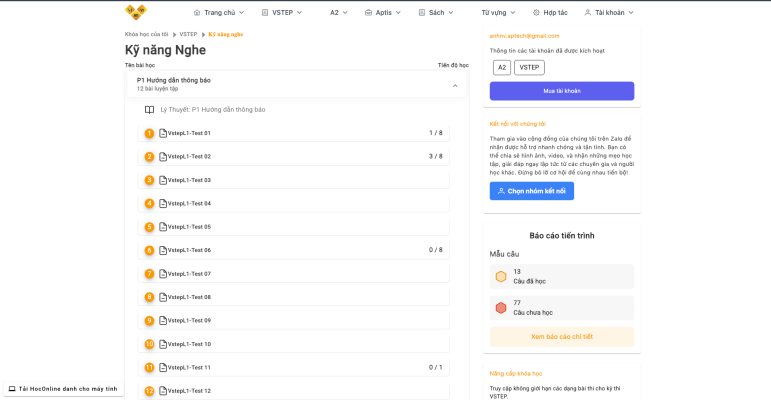Open the Hợp tác menu item
This screenshot has width=771, height=400.
click(550, 12)
